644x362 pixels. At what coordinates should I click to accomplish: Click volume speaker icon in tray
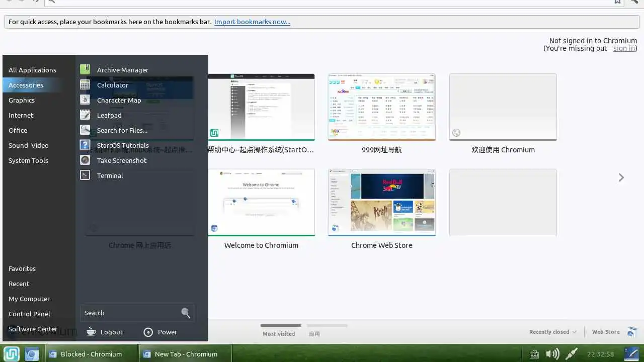(x=552, y=354)
